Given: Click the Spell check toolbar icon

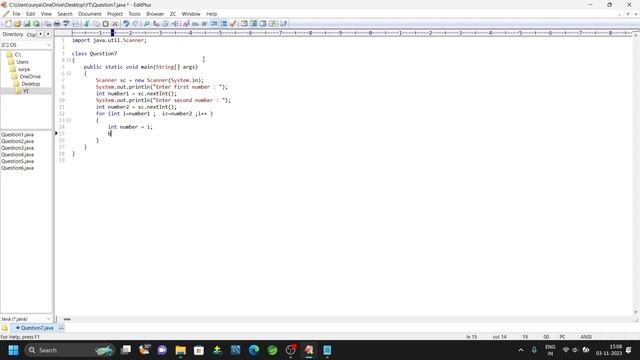Looking at the screenshot, I should click(66, 24).
